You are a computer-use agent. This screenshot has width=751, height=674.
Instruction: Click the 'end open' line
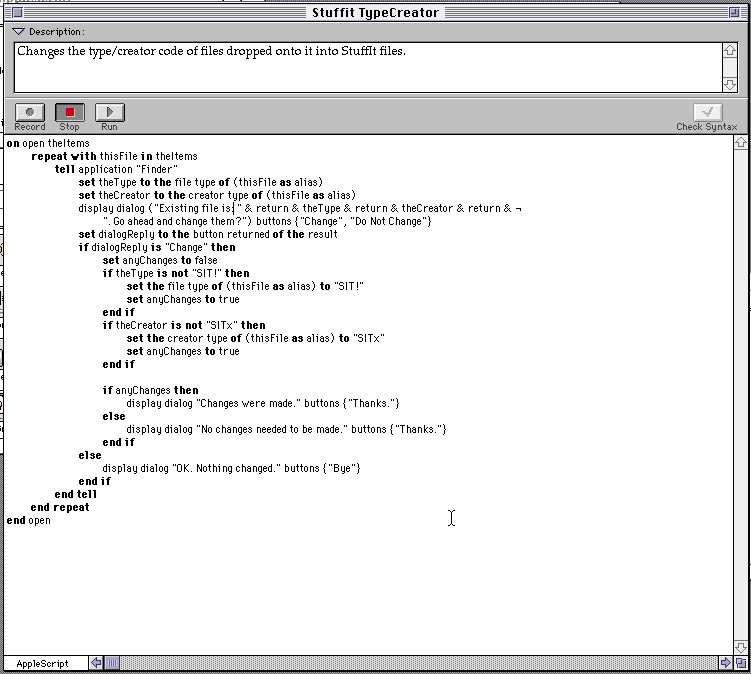pos(28,520)
